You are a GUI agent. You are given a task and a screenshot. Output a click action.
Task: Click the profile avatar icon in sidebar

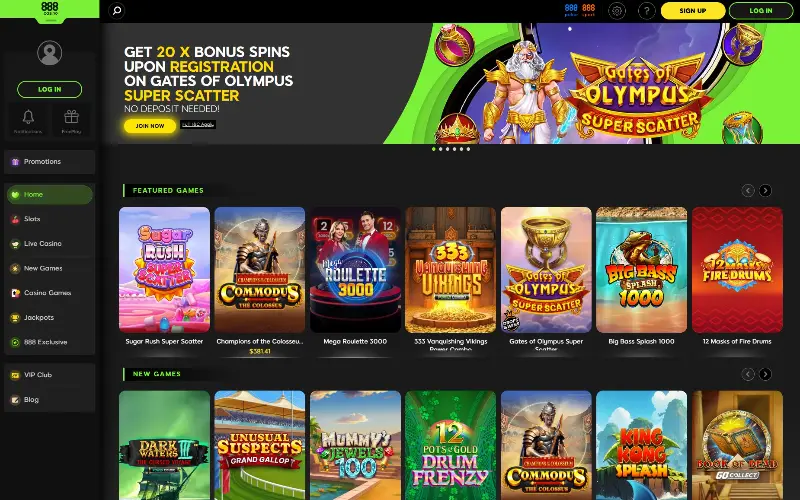[x=49, y=53]
